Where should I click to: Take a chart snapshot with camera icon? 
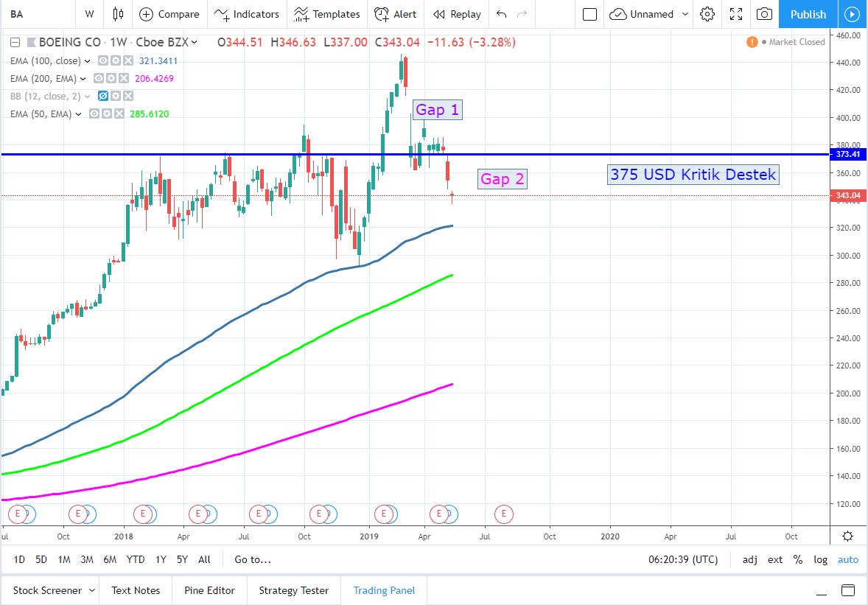[764, 15]
